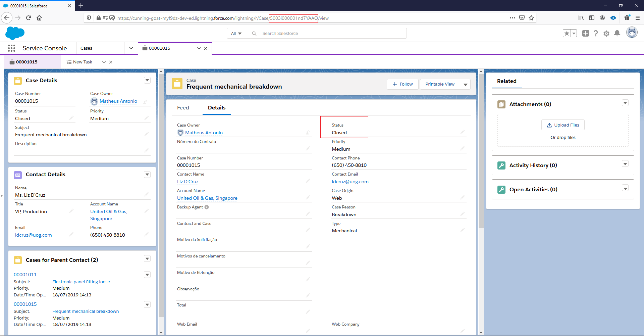Edit the Title pencil in Contact Details
The height and width of the screenshot is (336, 644).
point(71,211)
